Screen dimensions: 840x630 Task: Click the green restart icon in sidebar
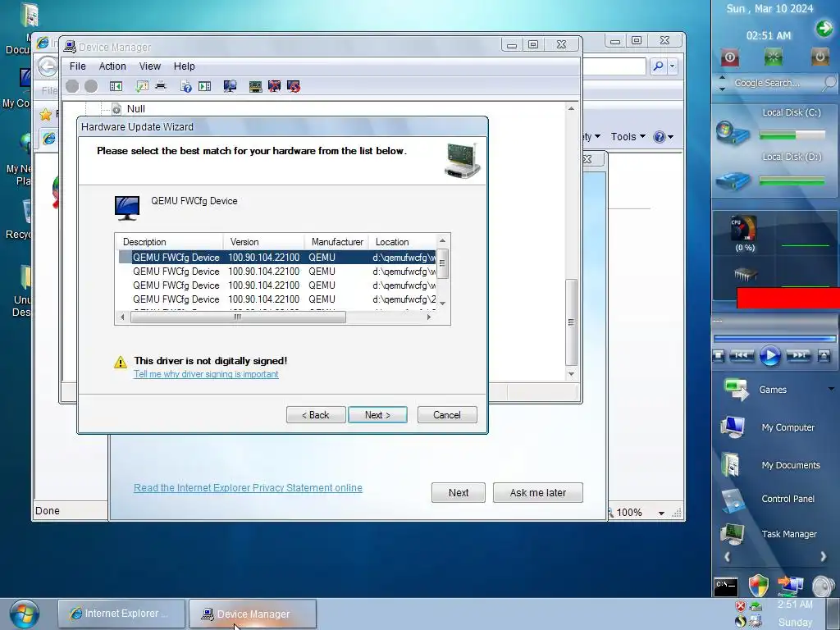[x=774, y=57]
